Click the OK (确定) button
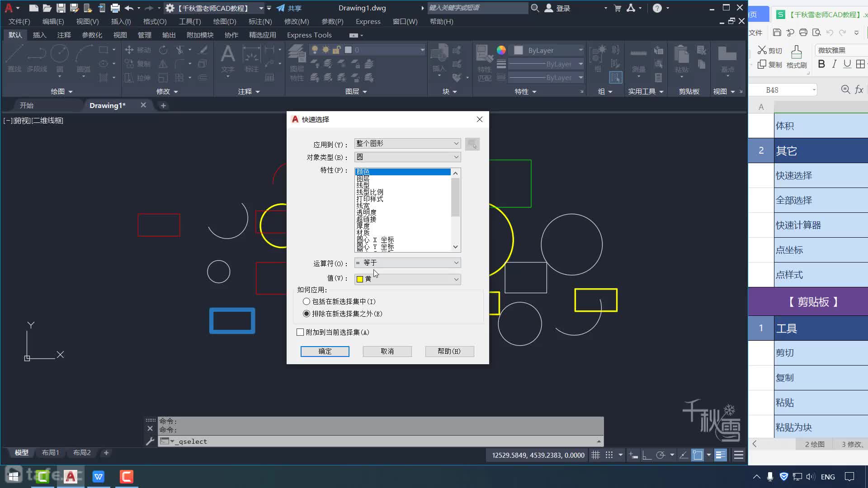Screen dimensions: 868x488 pyautogui.click(x=325, y=352)
